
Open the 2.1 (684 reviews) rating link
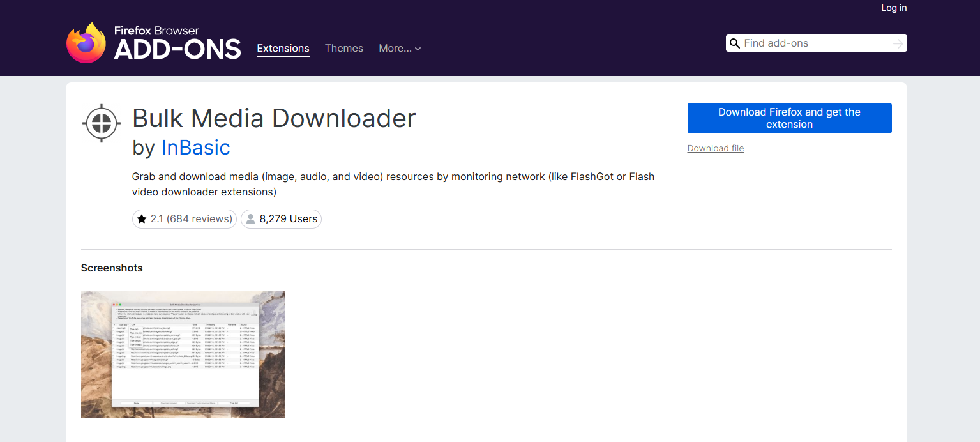[185, 219]
